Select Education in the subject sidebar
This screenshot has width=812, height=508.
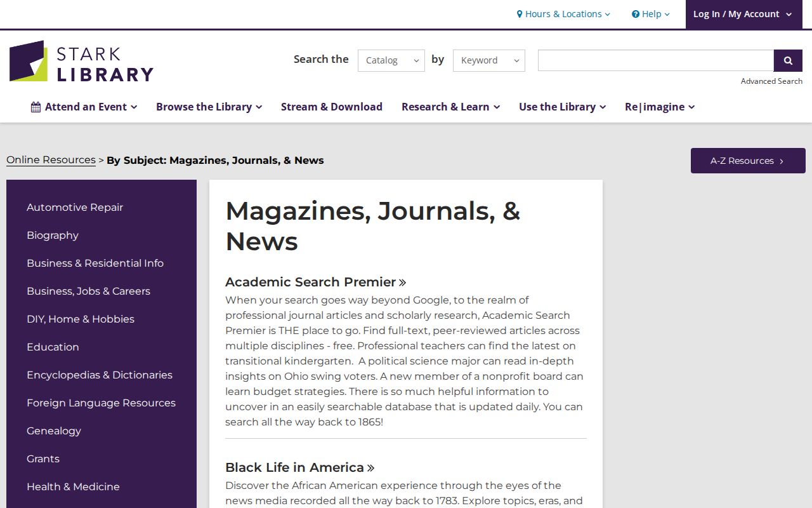point(53,347)
